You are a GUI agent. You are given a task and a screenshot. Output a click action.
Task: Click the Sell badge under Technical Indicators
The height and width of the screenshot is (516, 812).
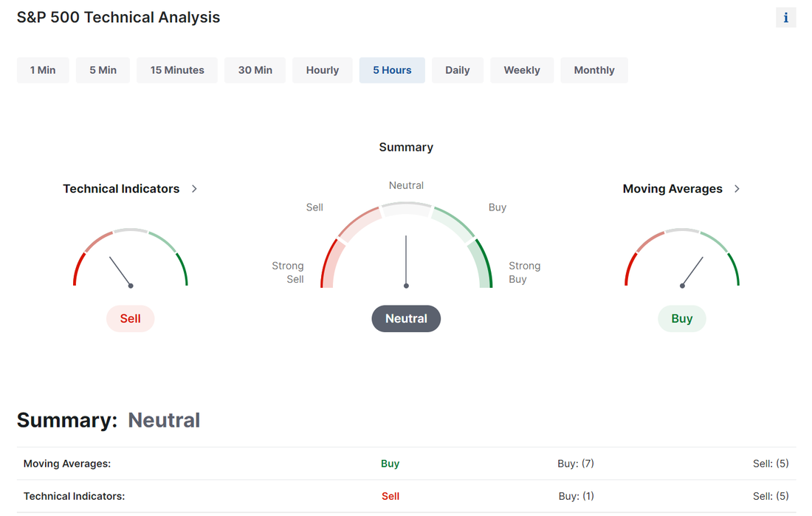[131, 319]
